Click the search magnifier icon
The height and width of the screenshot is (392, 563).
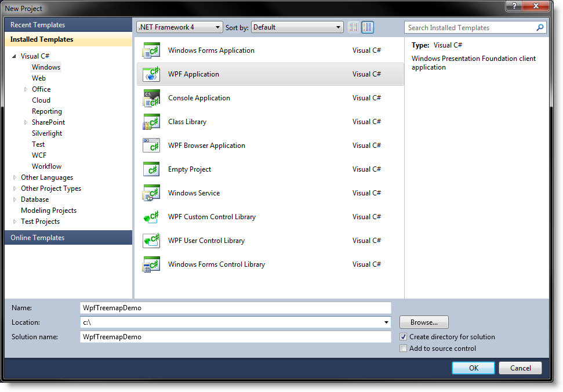point(540,28)
